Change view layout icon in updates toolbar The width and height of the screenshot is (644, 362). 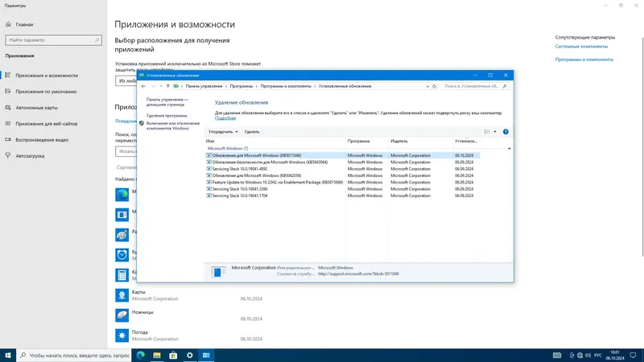point(487,132)
